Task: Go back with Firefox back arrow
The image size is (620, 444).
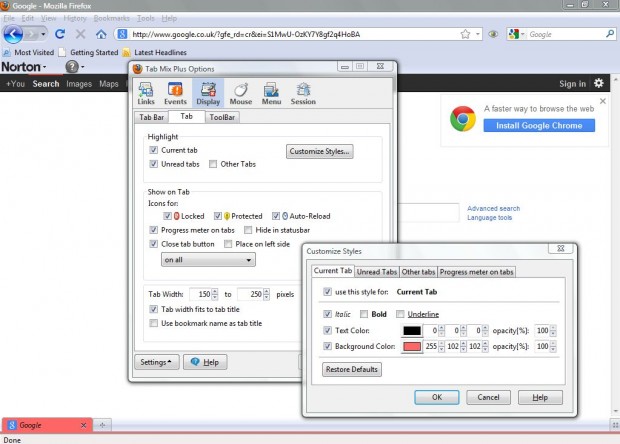Action: click(13, 34)
